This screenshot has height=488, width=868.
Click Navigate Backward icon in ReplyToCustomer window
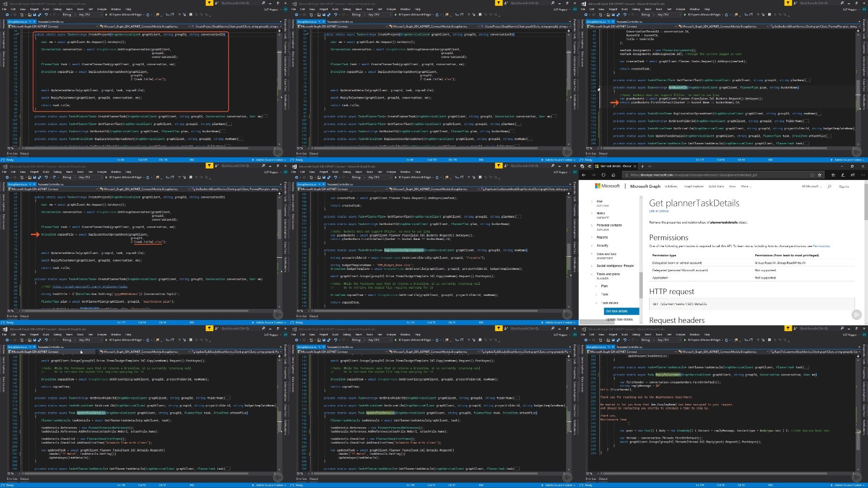pyautogui.click(x=586, y=340)
